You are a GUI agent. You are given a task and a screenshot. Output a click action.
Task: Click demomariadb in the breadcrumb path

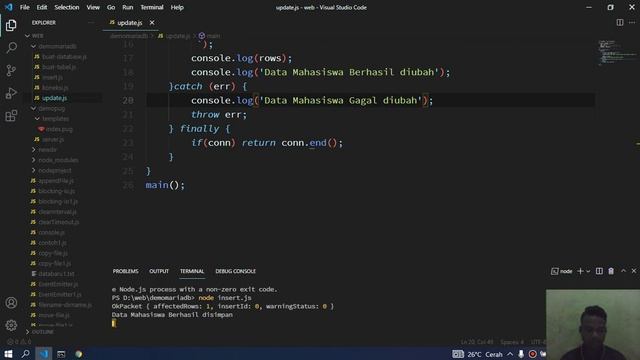click(x=129, y=36)
